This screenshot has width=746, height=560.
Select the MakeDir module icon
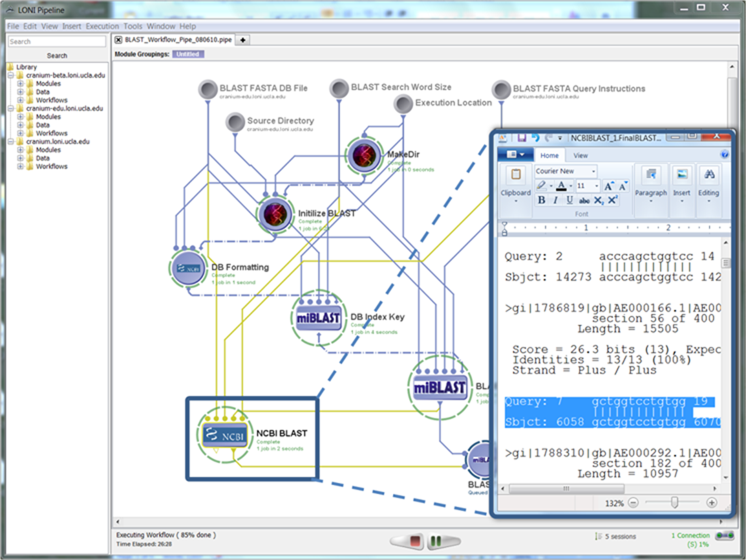coord(364,156)
